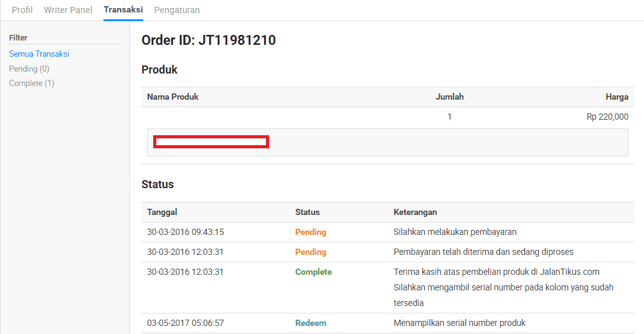Screen dimensions: 644x334
Task: Select 'Menampilkan serial number produk' text
Action: (x=460, y=323)
